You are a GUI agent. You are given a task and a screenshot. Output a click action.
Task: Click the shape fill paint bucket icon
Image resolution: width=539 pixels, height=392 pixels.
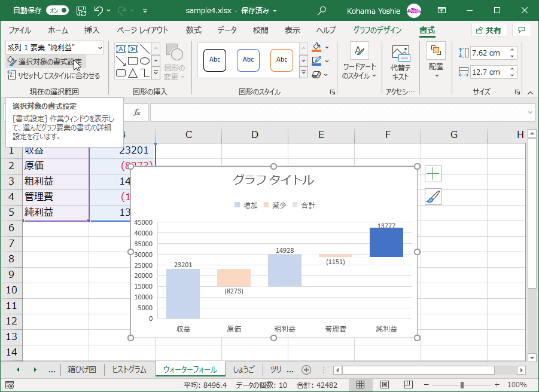click(x=316, y=47)
